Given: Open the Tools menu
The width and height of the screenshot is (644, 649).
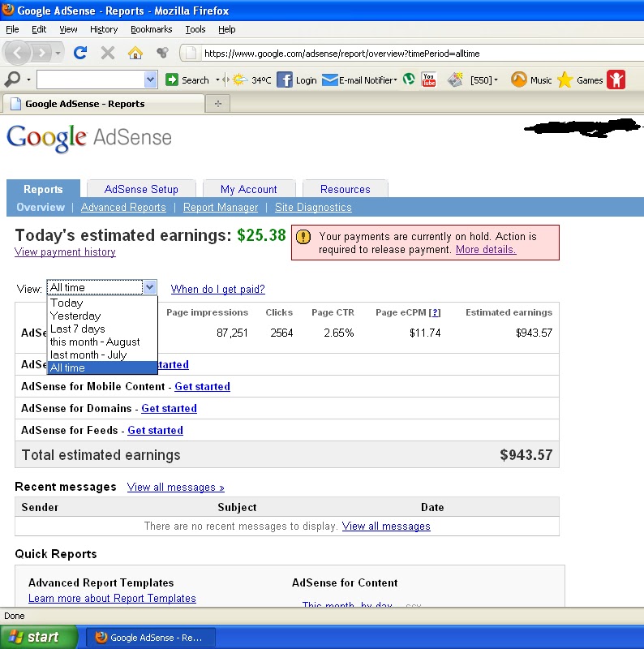Looking at the screenshot, I should pyautogui.click(x=195, y=29).
